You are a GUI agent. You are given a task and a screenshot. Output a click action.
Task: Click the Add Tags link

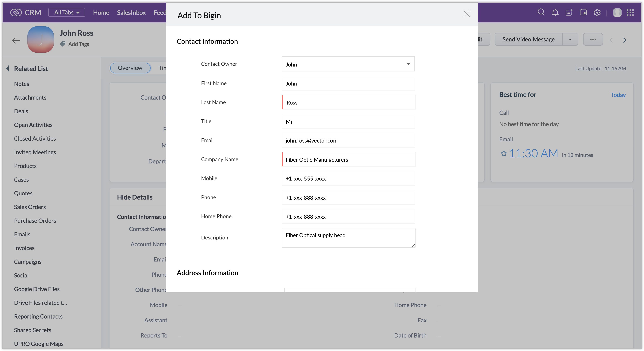pos(79,44)
